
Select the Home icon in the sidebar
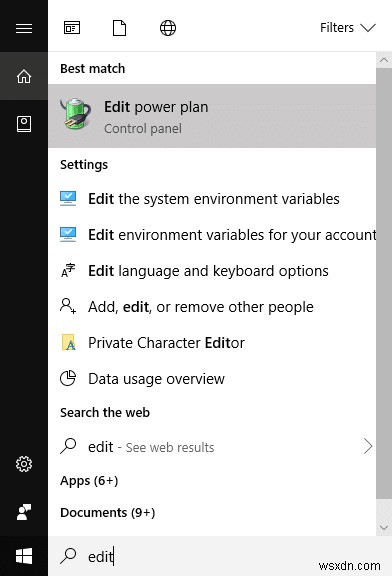[x=24, y=76]
